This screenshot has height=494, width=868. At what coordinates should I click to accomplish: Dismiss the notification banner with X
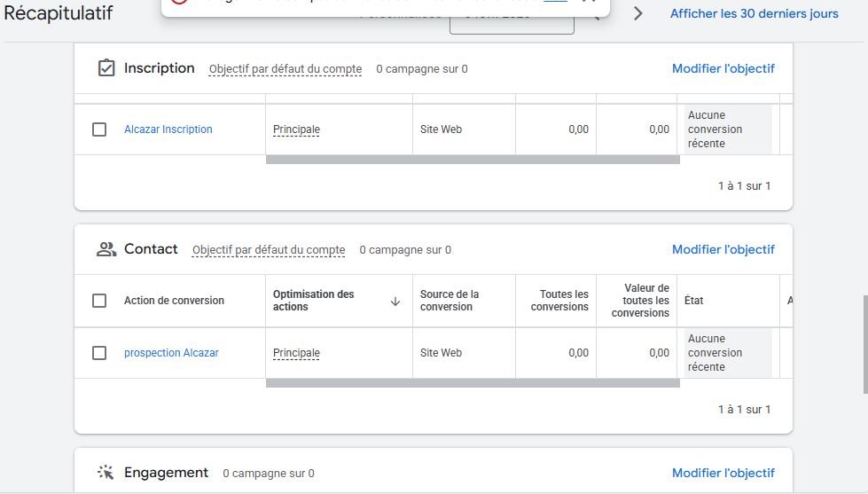589,3
